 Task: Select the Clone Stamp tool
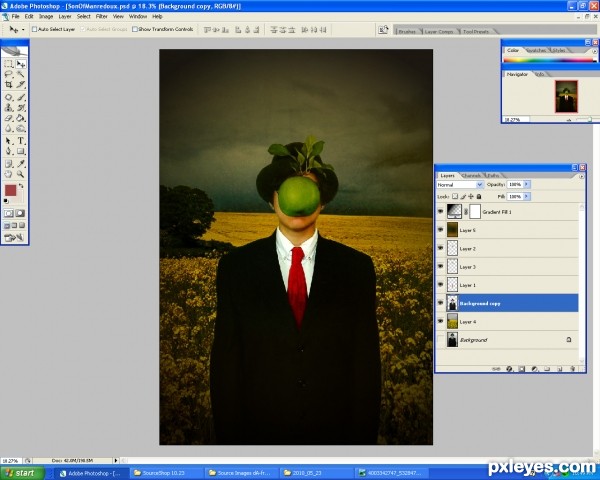click(9, 108)
